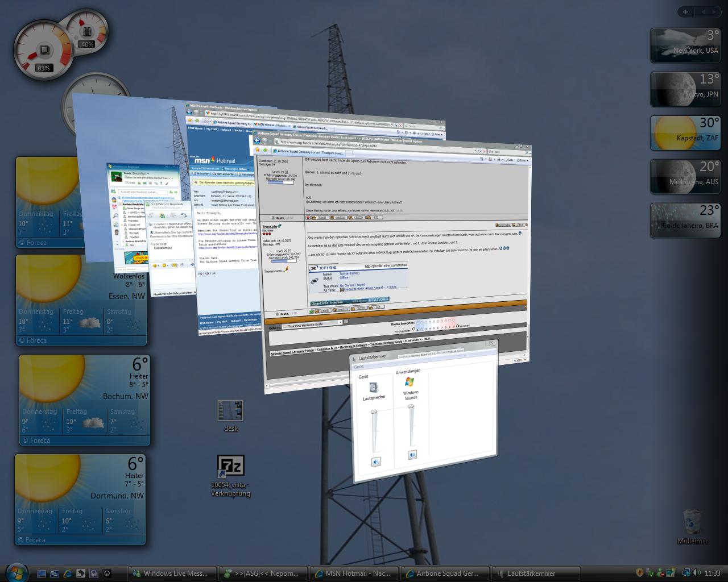Click the volume speaker icon in the system tray
Viewport: 728px width, 582px height.
click(x=697, y=573)
